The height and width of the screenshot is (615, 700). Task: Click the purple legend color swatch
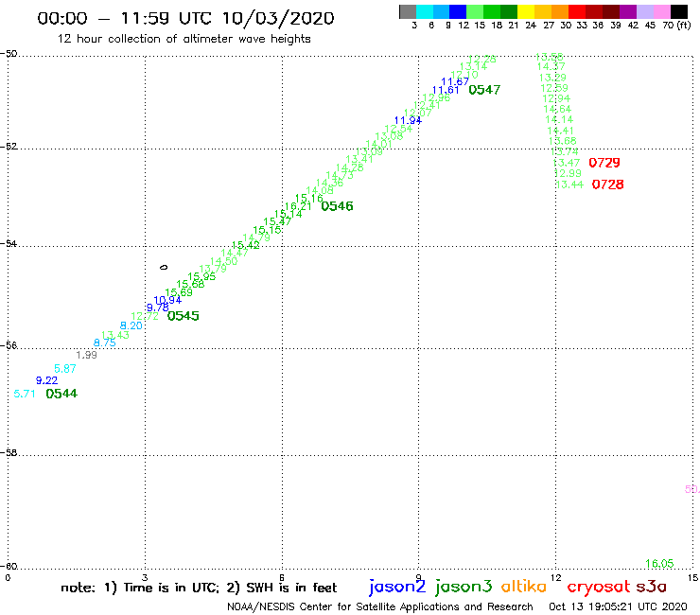click(x=628, y=11)
